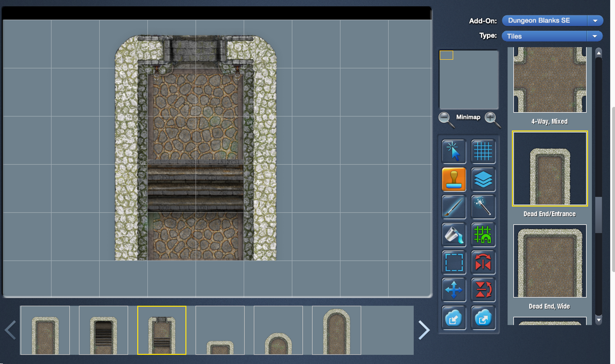Expand the Type dropdown showing Tiles
Screen dimensions: 615x364
(552, 36)
